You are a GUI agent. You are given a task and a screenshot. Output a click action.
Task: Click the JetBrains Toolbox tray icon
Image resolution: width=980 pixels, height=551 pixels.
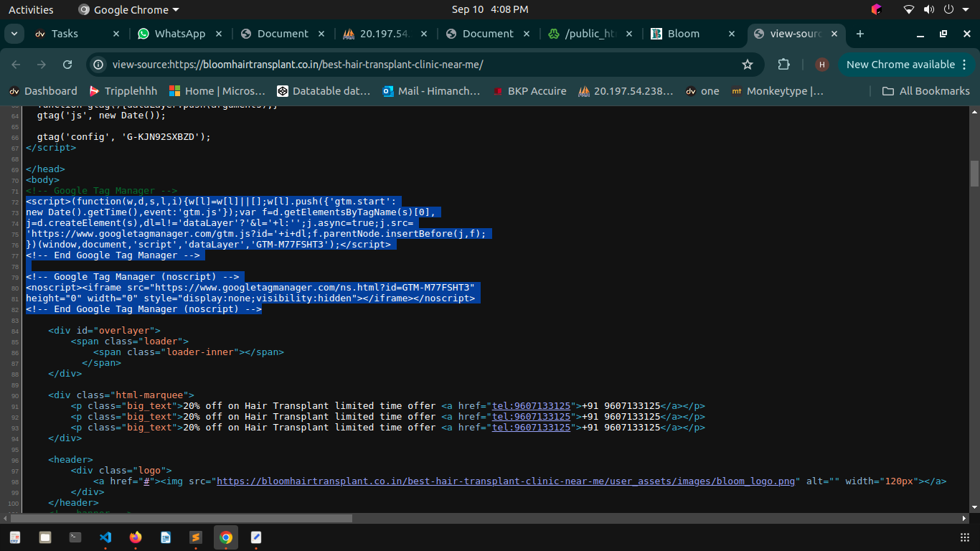click(x=876, y=10)
